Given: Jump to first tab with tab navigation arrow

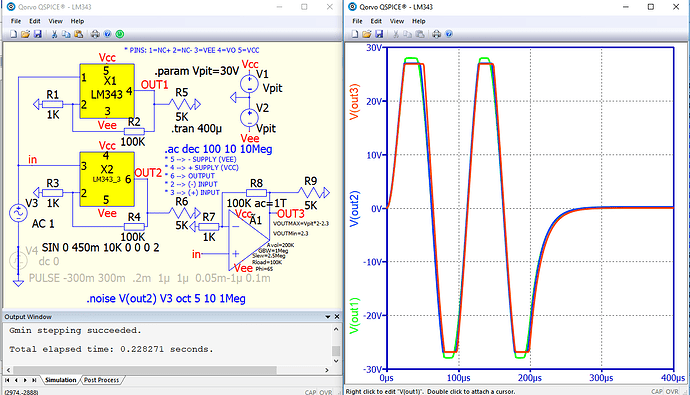Looking at the screenshot, I should [x=7, y=380].
